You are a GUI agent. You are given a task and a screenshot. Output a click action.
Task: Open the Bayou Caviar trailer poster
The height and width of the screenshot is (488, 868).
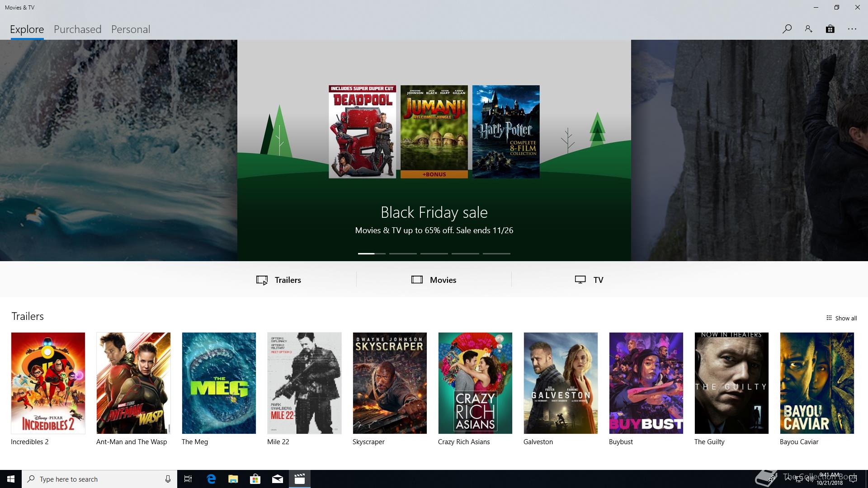(817, 383)
